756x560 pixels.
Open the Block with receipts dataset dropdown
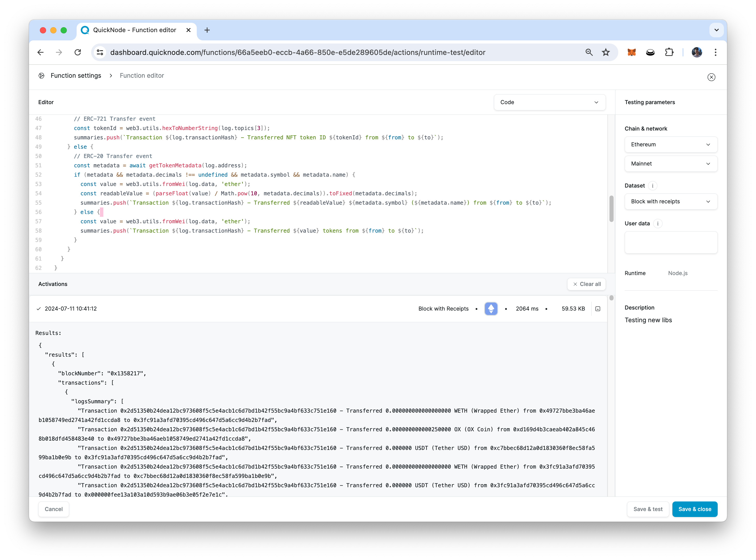[671, 202]
